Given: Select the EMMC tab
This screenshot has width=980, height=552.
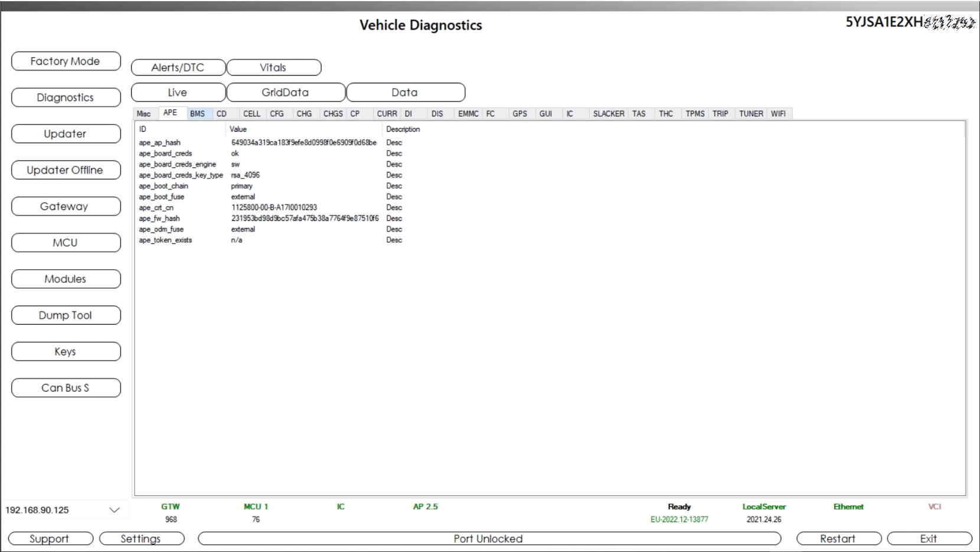Looking at the screenshot, I should [x=468, y=114].
